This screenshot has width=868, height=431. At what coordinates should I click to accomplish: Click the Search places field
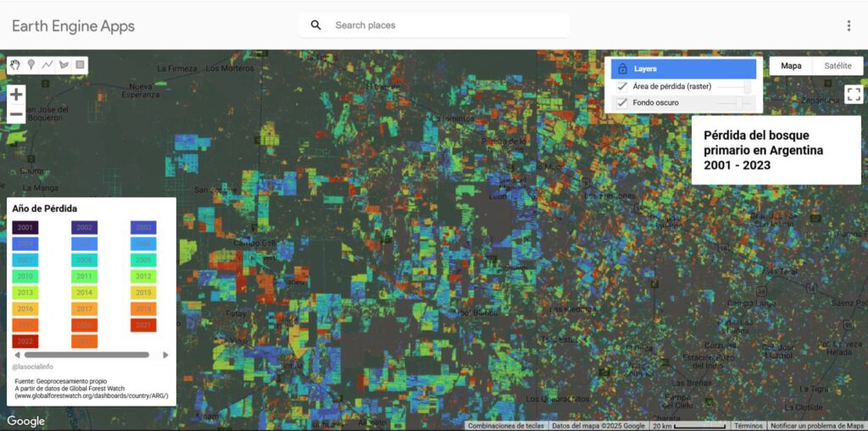pos(441,25)
